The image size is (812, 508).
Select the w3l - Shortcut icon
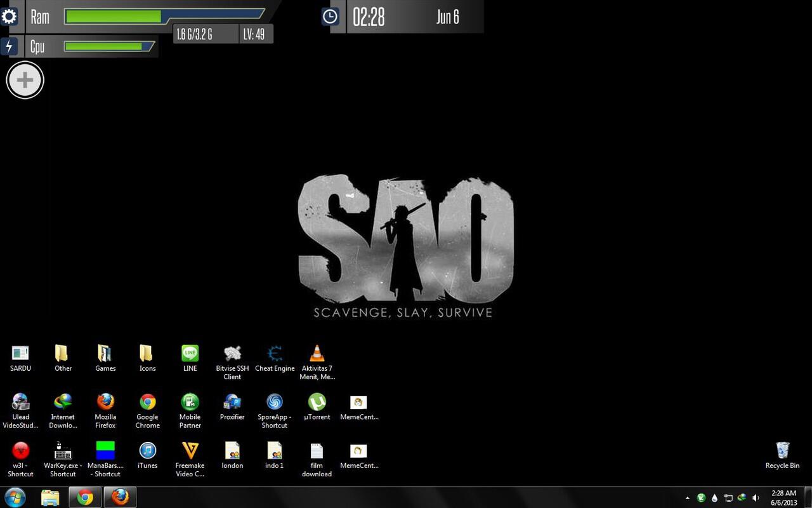point(20,460)
